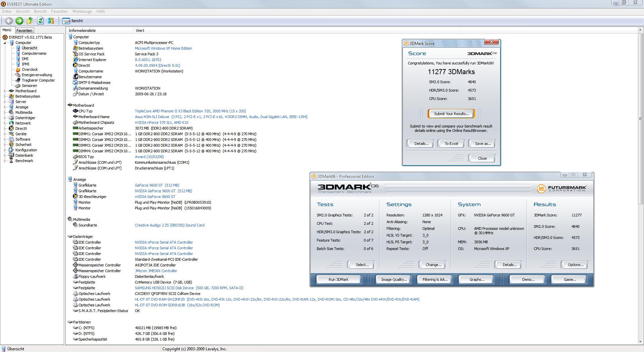The width and height of the screenshot is (644, 352).
Task: Click the Datenträger drive icon in tree
Action: coord(11,118)
